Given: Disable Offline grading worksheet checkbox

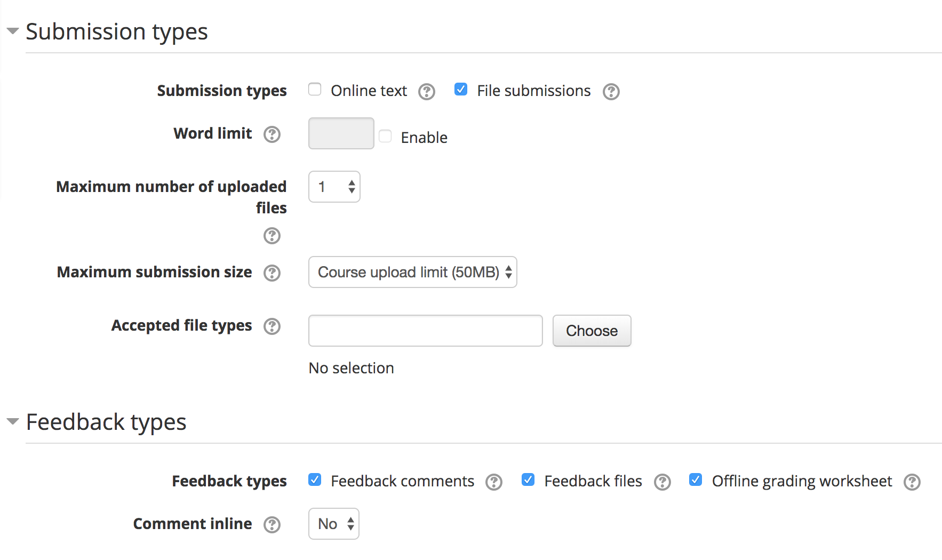Looking at the screenshot, I should [696, 479].
